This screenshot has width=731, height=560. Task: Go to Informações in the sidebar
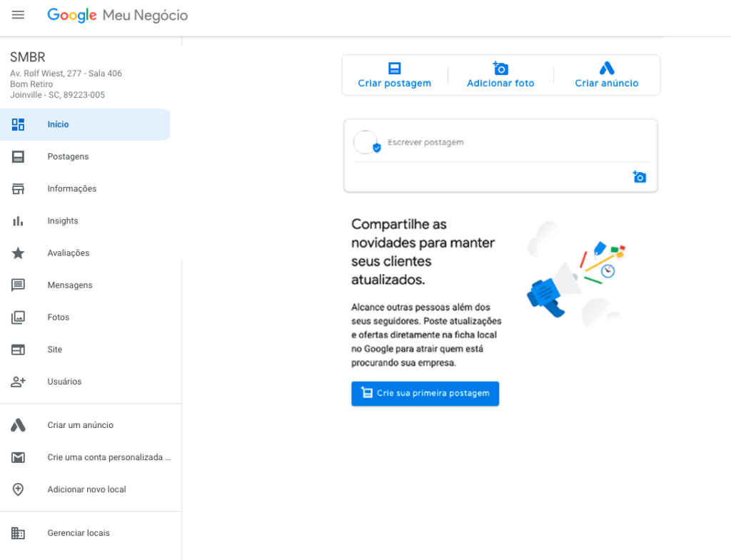(x=85, y=188)
